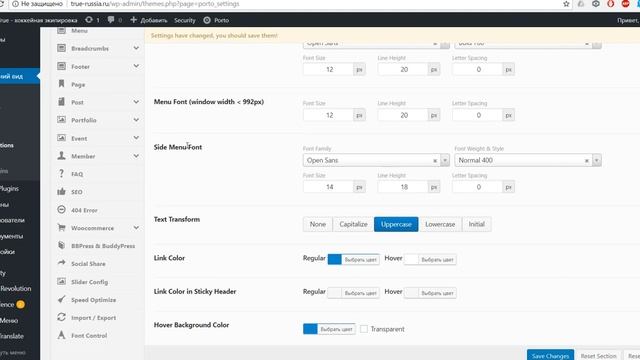Expand the Post section chevron
Image resolution: width=640 pixels, height=360 pixels.
click(136, 102)
